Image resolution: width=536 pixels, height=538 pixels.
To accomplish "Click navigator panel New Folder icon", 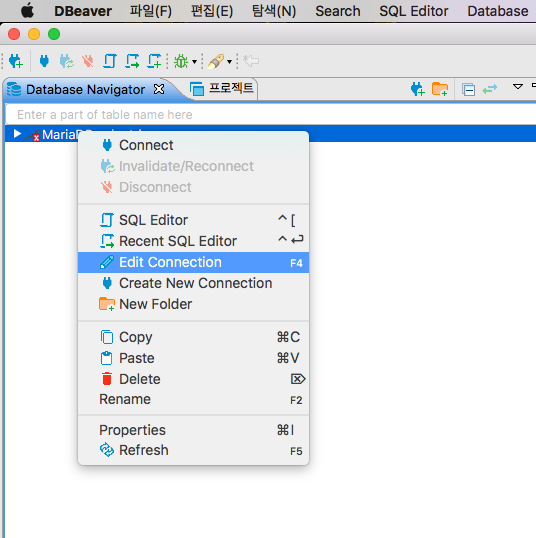I will [440, 89].
